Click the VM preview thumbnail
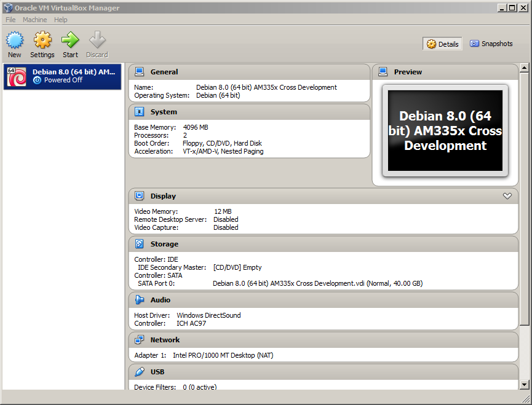 tap(445, 130)
